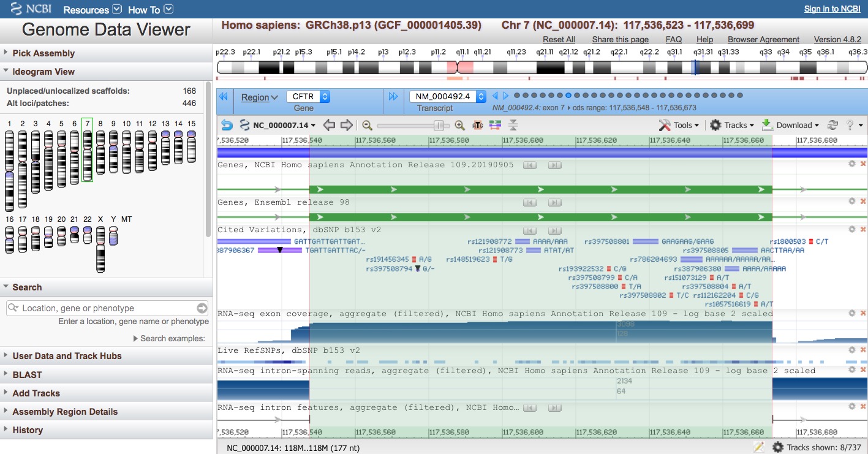Open settings gear for Cited Variations track

851,229
